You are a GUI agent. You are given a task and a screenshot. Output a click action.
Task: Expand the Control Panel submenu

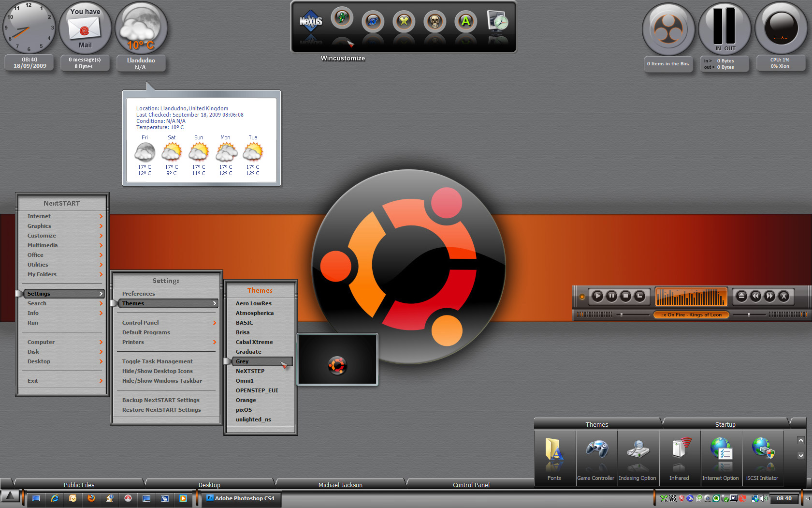click(x=167, y=323)
